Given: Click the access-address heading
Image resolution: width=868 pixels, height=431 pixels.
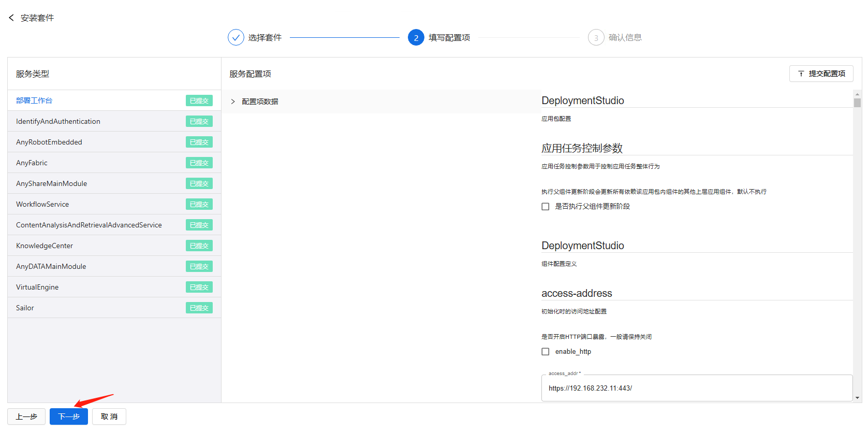Looking at the screenshot, I should (x=577, y=293).
